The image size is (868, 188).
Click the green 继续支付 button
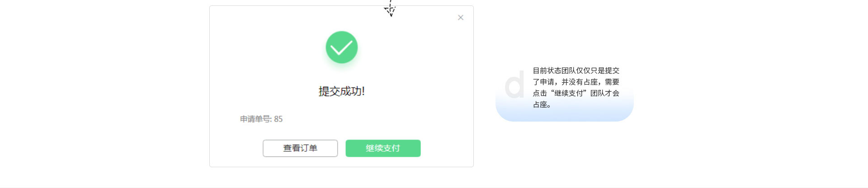[x=383, y=148]
